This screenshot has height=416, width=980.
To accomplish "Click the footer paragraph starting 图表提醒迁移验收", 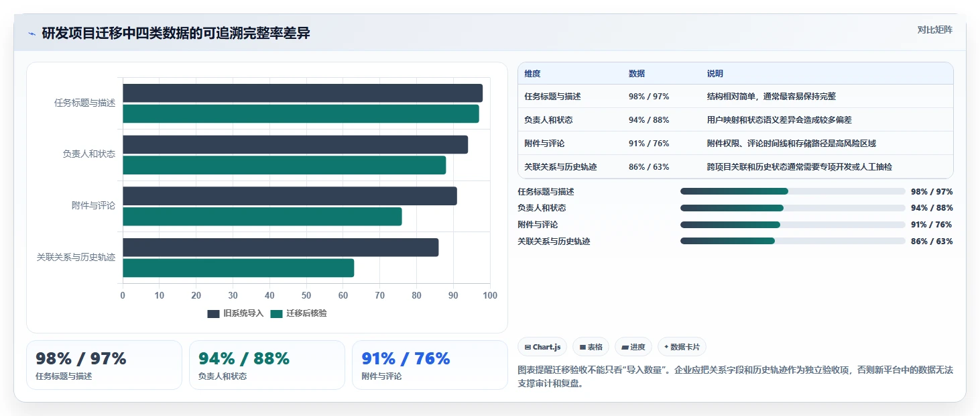I will click(x=735, y=377).
